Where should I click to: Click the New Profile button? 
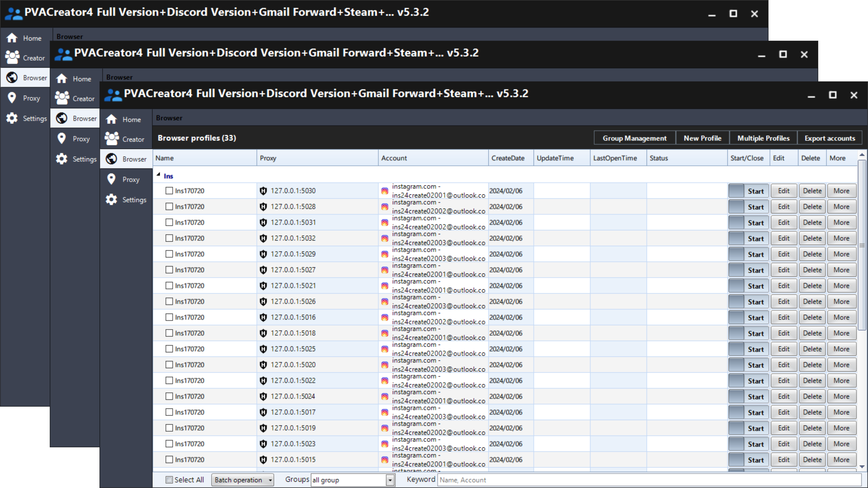click(x=702, y=138)
